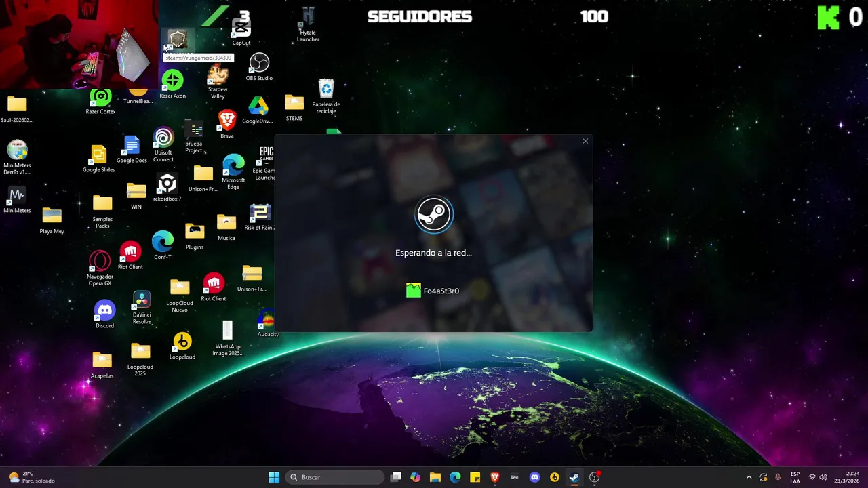This screenshot has height=488, width=868.
Task: Open the Loopcloud 2025 folder
Action: point(140,360)
